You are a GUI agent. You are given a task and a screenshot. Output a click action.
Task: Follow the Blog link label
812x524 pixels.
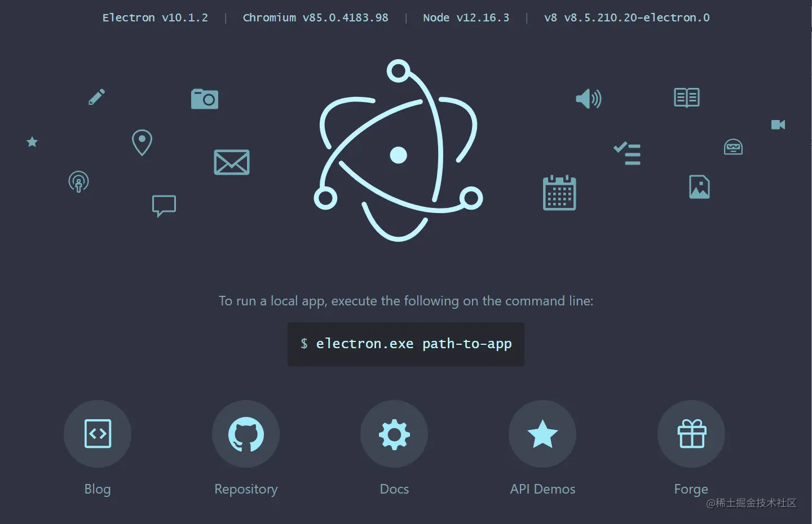tap(98, 489)
